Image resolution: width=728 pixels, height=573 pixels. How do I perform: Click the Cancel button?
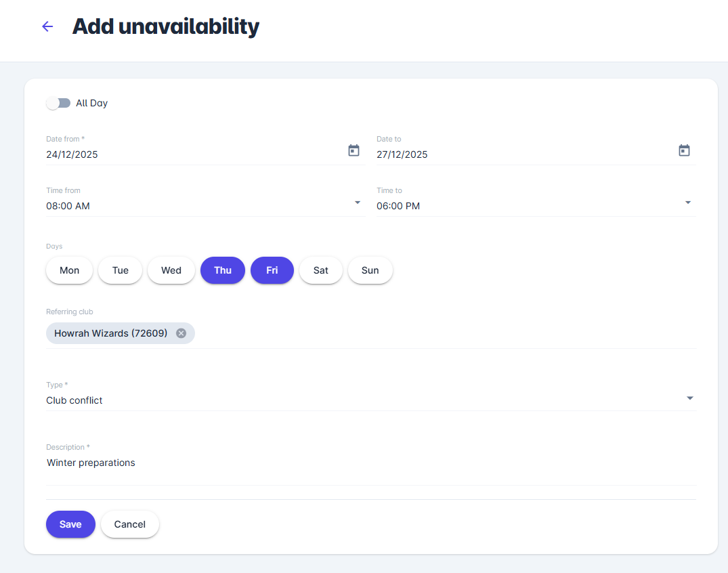pos(130,524)
